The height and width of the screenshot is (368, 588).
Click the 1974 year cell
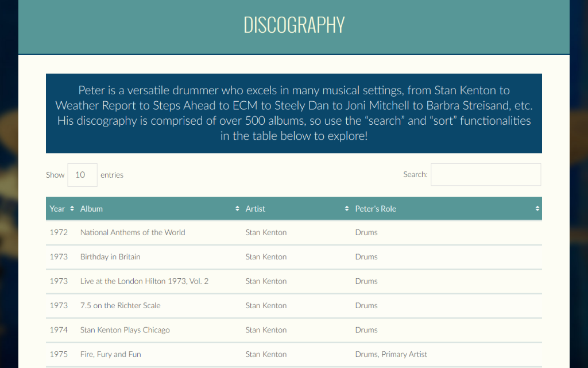pos(59,330)
